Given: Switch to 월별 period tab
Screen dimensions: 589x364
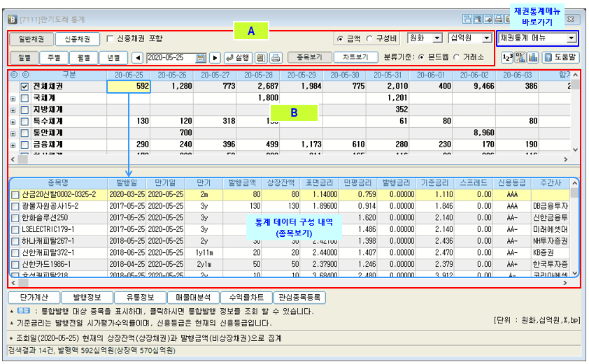Looking at the screenshot, I should click(84, 58).
